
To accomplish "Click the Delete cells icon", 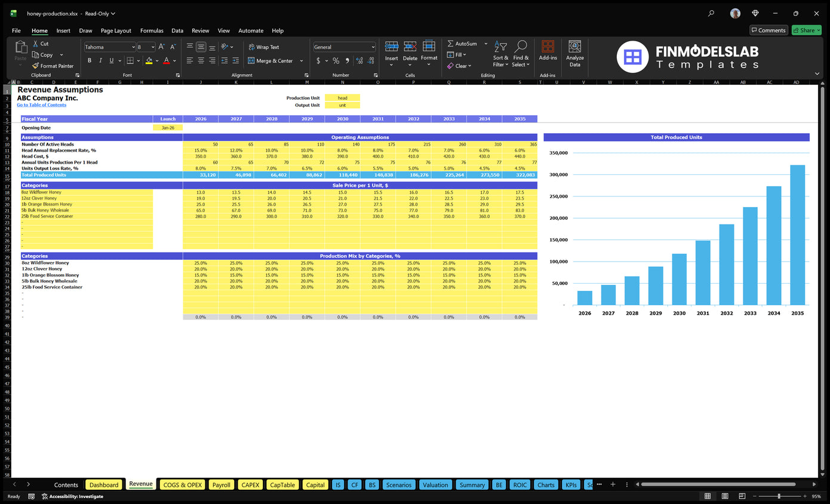I will [410, 47].
